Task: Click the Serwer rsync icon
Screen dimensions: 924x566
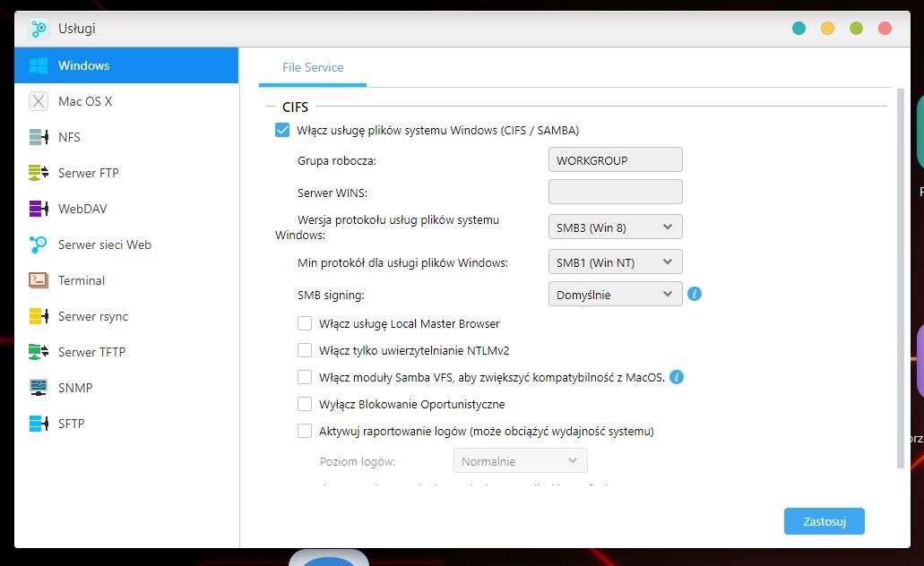Action: [39, 316]
